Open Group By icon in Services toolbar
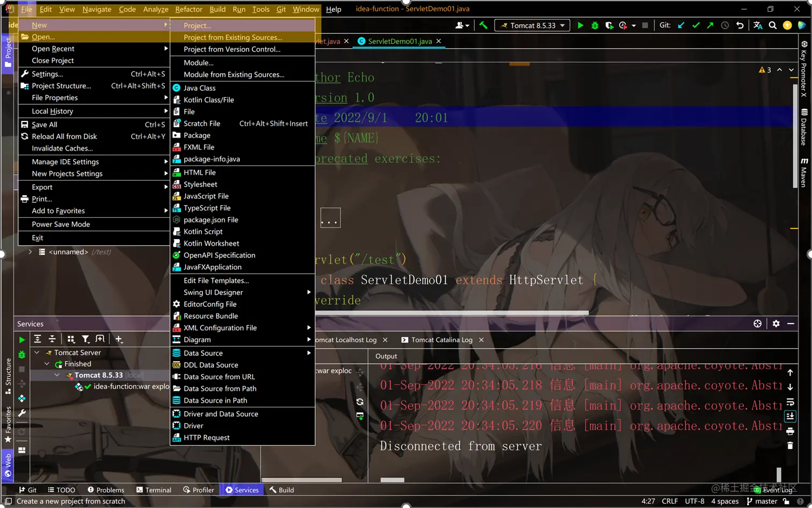The width and height of the screenshot is (812, 508). click(71, 339)
